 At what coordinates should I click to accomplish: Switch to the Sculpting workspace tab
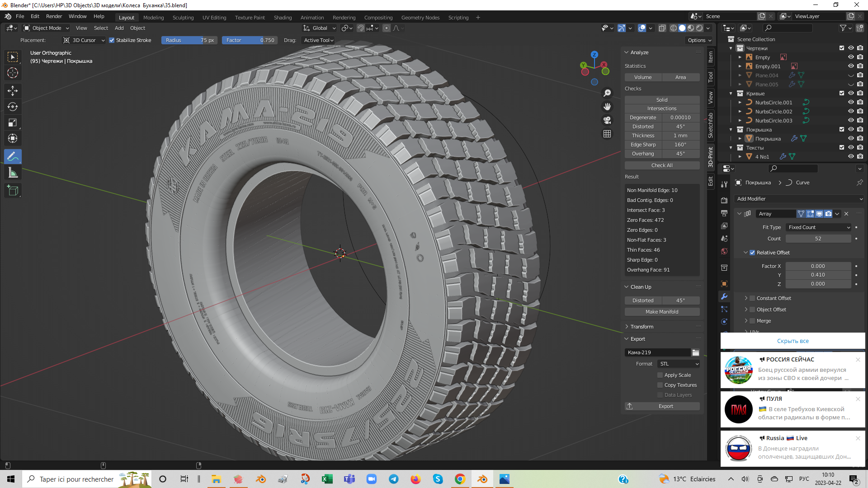183,18
